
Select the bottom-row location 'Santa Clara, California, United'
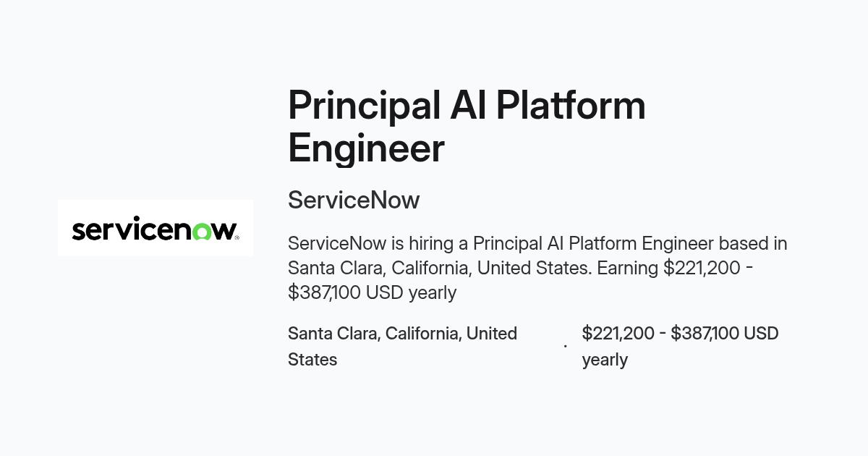click(402, 334)
